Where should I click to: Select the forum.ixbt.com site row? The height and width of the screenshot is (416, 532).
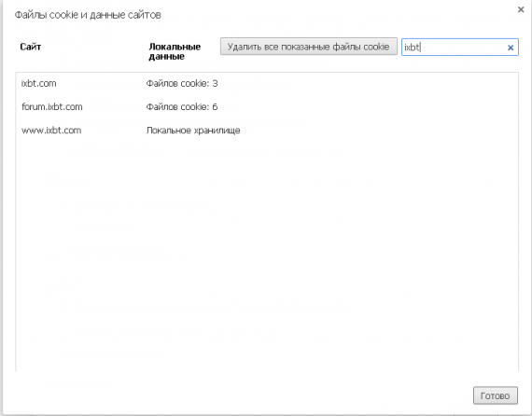point(267,107)
